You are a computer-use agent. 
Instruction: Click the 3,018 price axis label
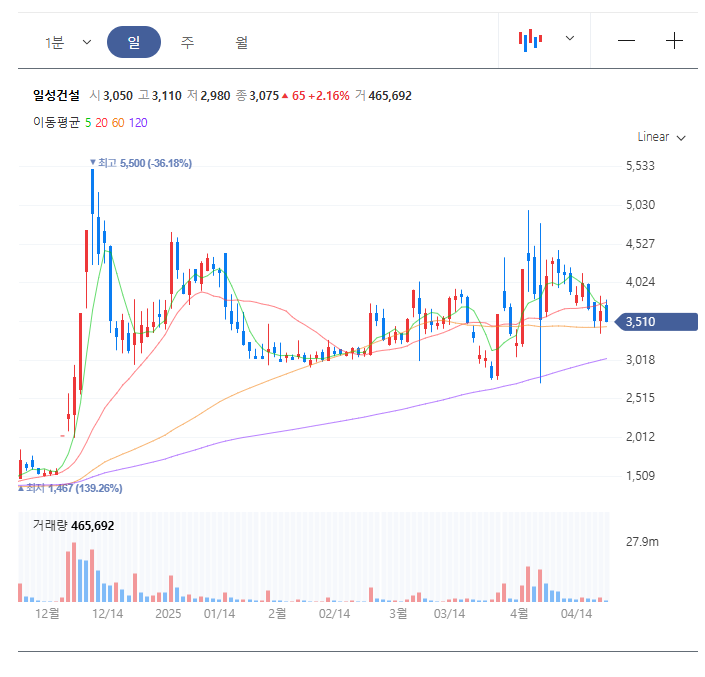coord(640,360)
